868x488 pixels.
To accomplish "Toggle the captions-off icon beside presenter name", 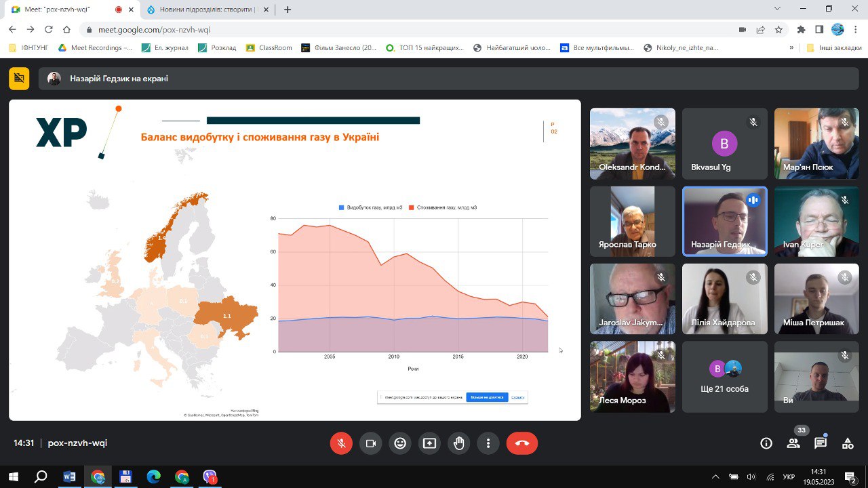I will pos(19,79).
